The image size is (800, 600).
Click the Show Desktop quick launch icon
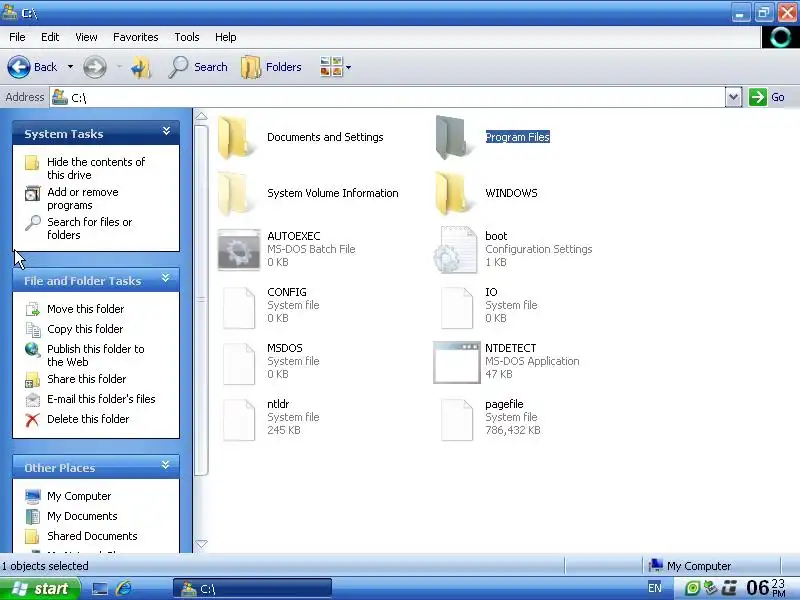tap(100, 589)
